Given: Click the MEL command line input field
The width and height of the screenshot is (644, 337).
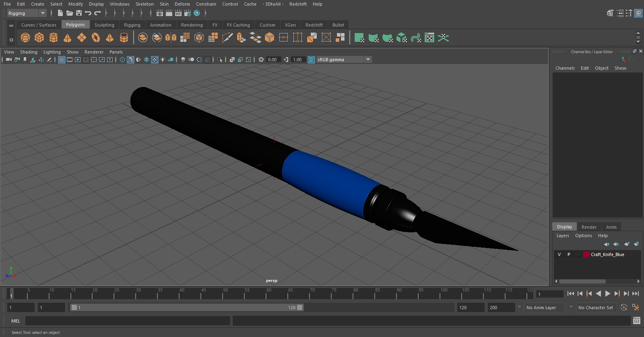Looking at the screenshot, I should click(x=128, y=320).
